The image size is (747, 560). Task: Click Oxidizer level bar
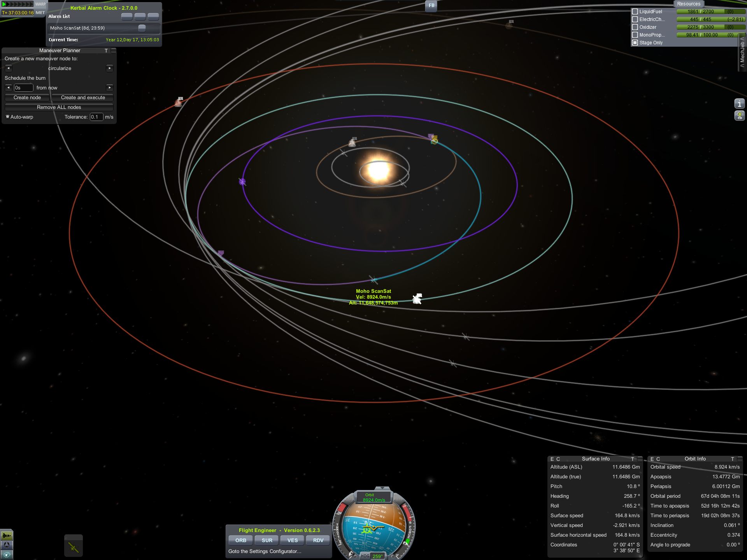pyautogui.click(x=711, y=27)
